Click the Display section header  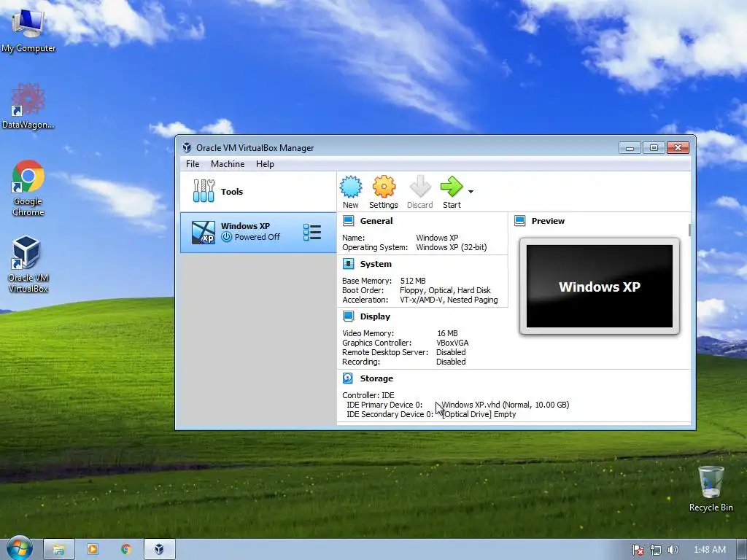coord(375,316)
